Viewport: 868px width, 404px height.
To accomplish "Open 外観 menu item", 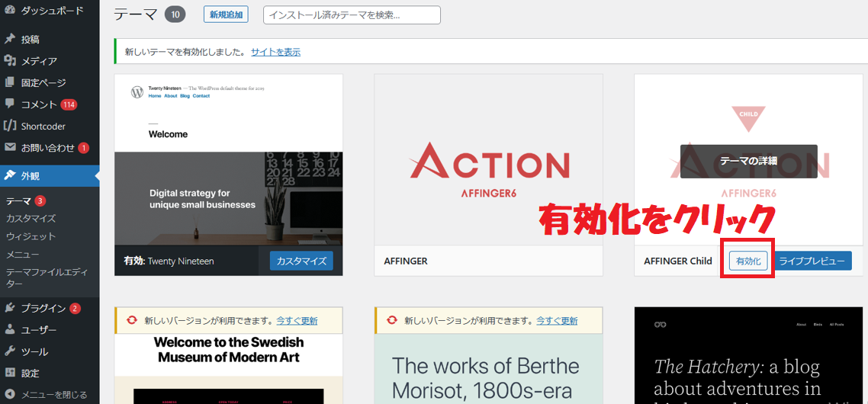I will pos(50,176).
